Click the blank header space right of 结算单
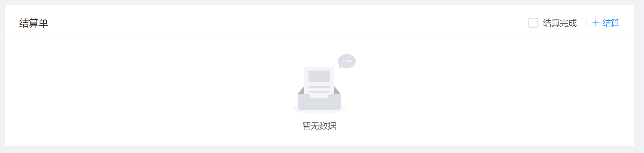Viewport: 644px width, 153px height. click(286, 23)
